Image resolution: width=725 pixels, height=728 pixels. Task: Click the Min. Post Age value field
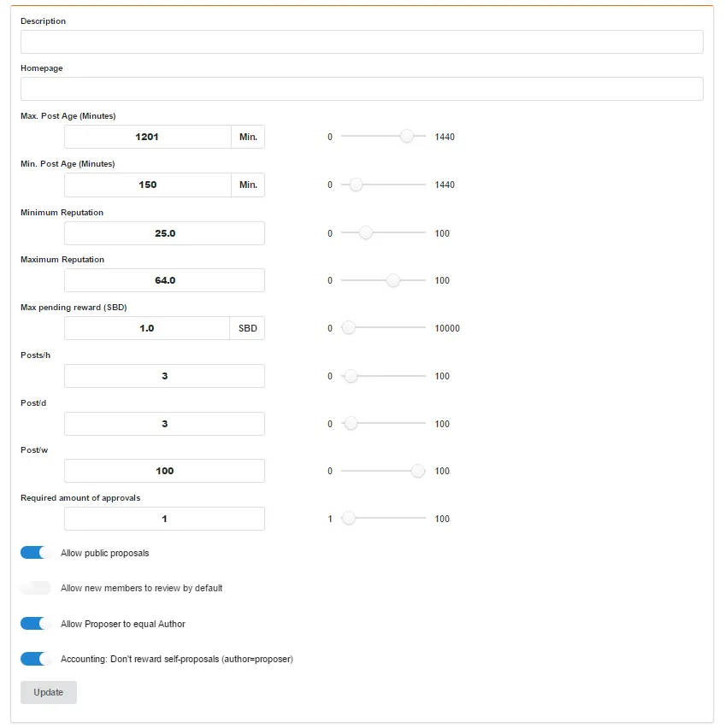(147, 185)
